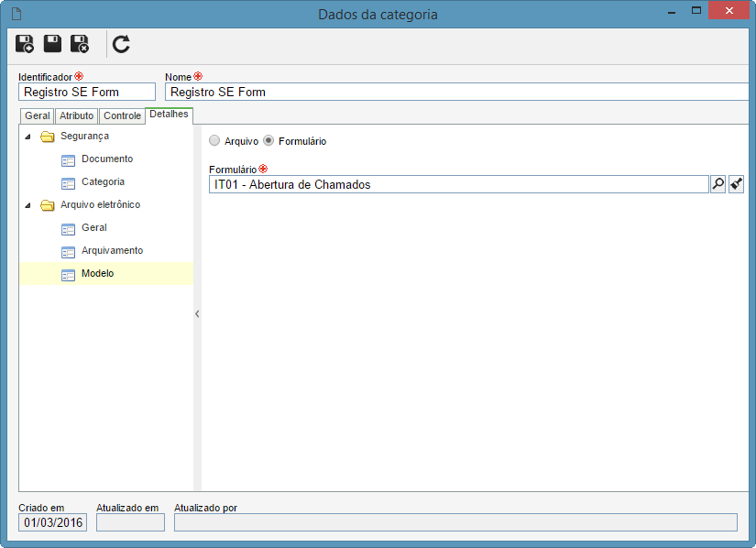Collapse the left tree panel arrow

point(197,313)
